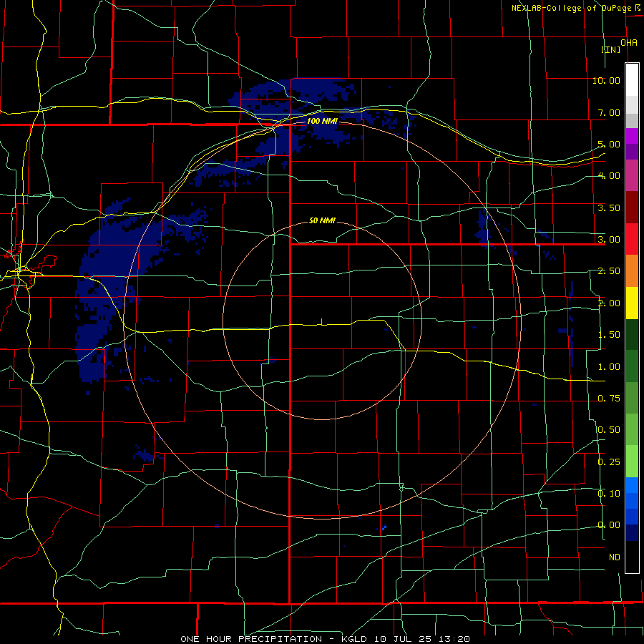Select the 0.50 legend value
644x644 pixels.
609,430
